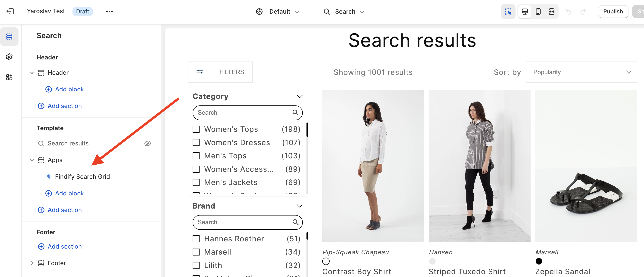The height and width of the screenshot is (277, 644).
Task: Open the app embeds sidebar icon
Action: 9,77
